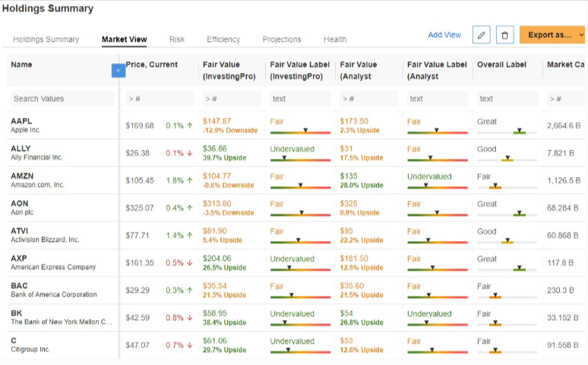Click AAPL market cap 2,664.6 B
This screenshot has height=365, width=588.
pos(564,125)
